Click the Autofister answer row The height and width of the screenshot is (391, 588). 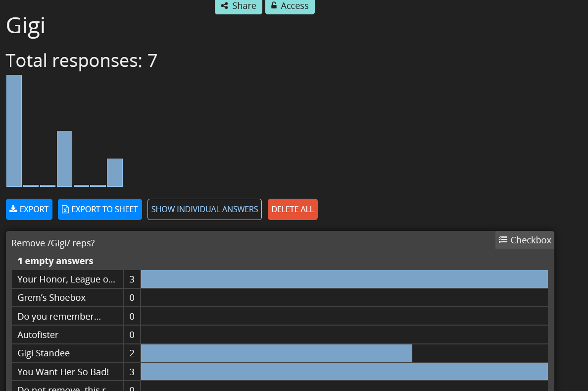pyautogui.click(x=38, y=335)
